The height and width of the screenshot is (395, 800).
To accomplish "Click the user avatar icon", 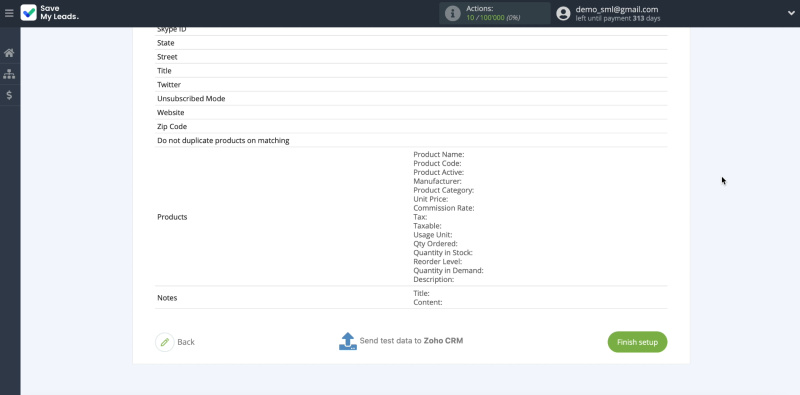I will (563, 13).
